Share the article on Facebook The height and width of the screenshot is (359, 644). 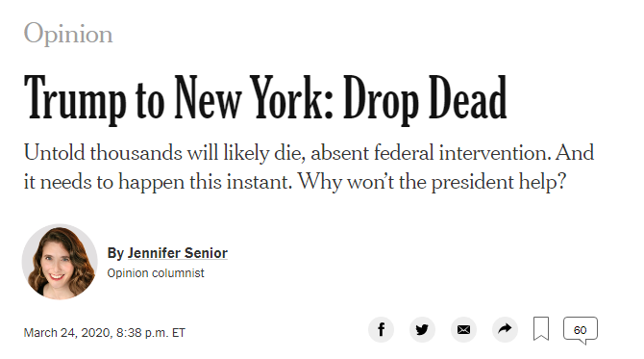tap(381, 329)
